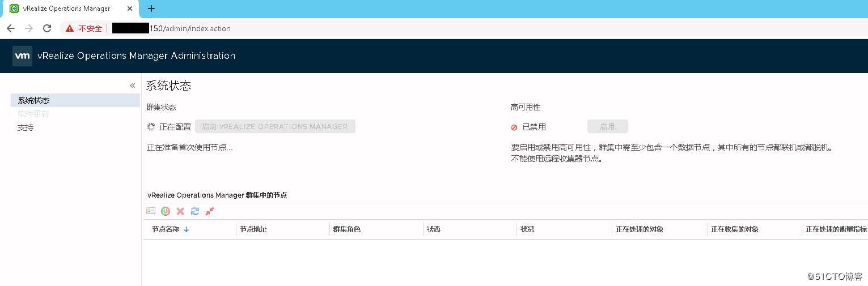The width and height of the screenshot is (868, 286).
Task: Click the VMware vm logo
Action: [22, 56]
